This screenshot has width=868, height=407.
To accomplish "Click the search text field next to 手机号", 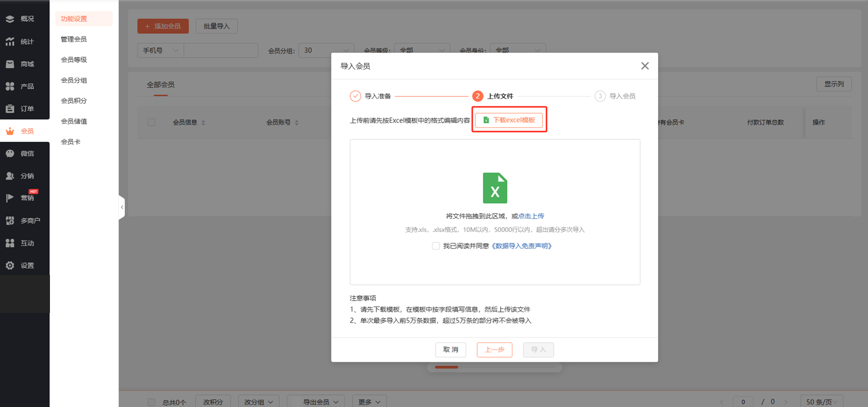I will point(221,50).
